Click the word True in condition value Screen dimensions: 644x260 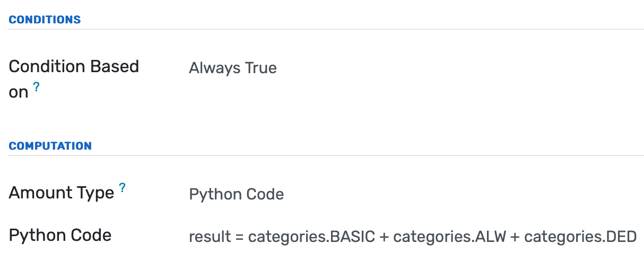[260, 68]
